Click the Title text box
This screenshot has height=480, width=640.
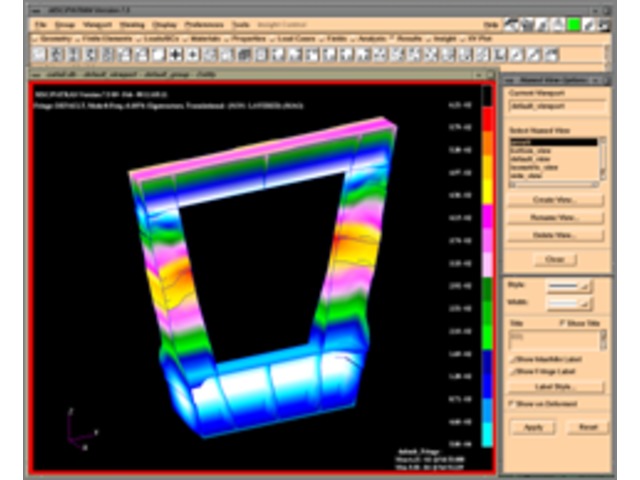pyautogui.click(x=554, y=339)
